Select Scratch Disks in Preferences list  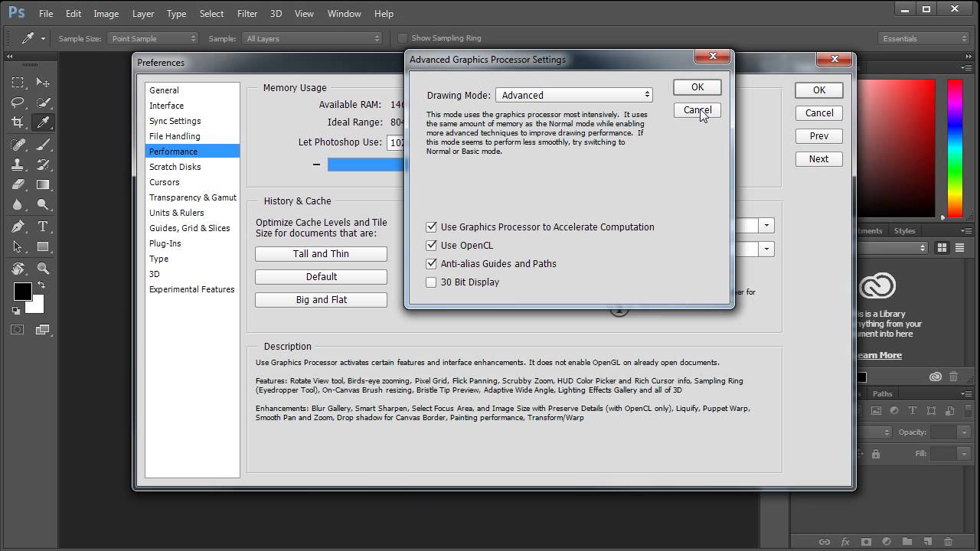coord(192,167)
